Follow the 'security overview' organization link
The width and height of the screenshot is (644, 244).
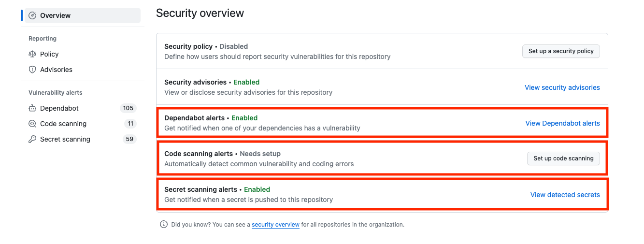coord(275,225)
